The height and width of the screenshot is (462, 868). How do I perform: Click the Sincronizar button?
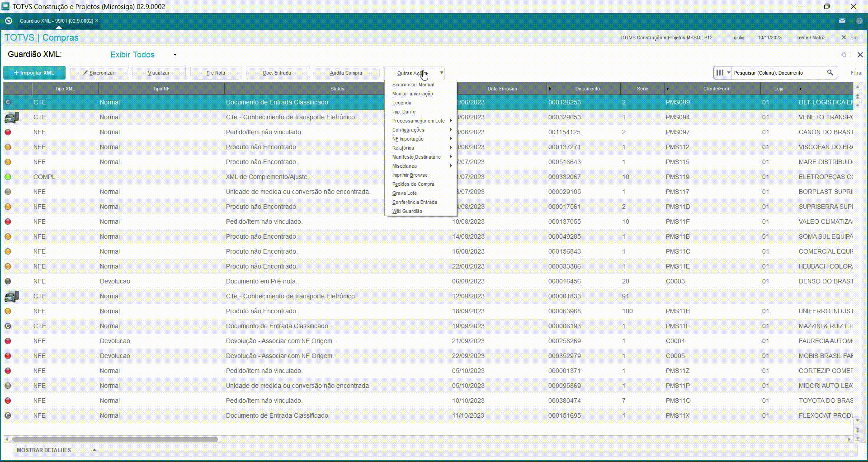[x=99, y=73]
